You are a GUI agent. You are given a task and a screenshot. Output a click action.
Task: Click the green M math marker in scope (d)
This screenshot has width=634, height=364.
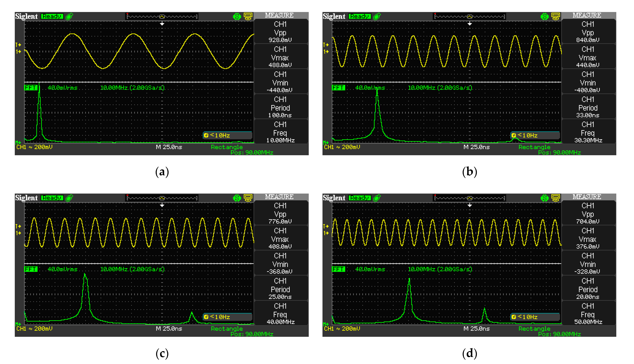pyautogui.click(x=326, y=324)
